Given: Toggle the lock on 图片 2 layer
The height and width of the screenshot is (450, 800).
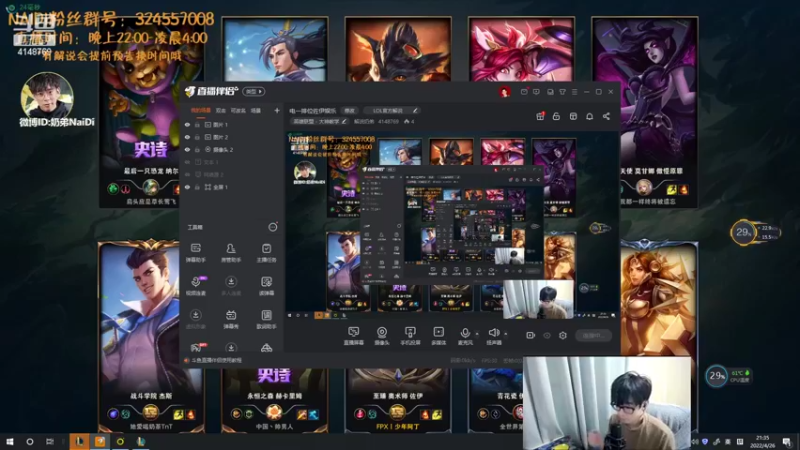Looking at the screenshot, I should tap(197, 137).
